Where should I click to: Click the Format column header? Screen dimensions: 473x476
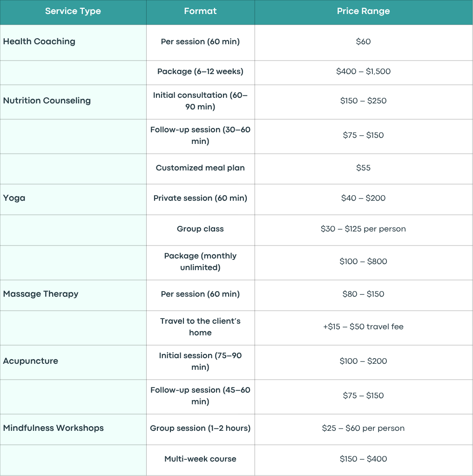200,12
